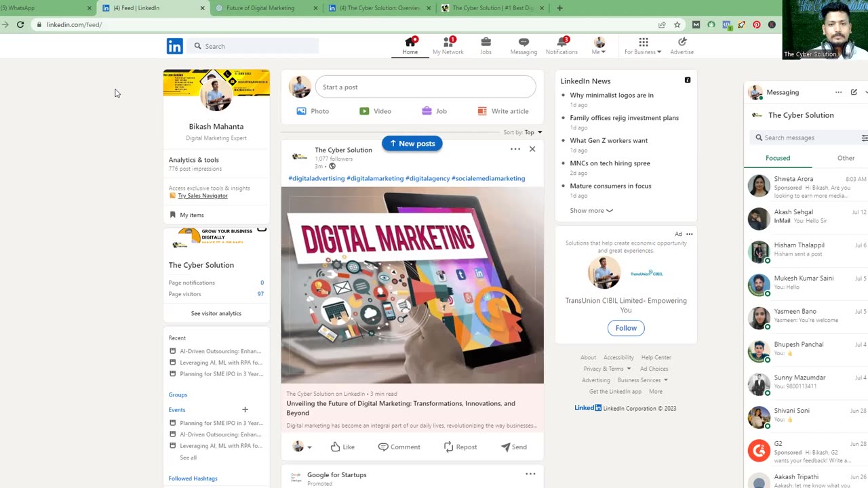
Task: Click See all under Events
Action: pos(189,457)
